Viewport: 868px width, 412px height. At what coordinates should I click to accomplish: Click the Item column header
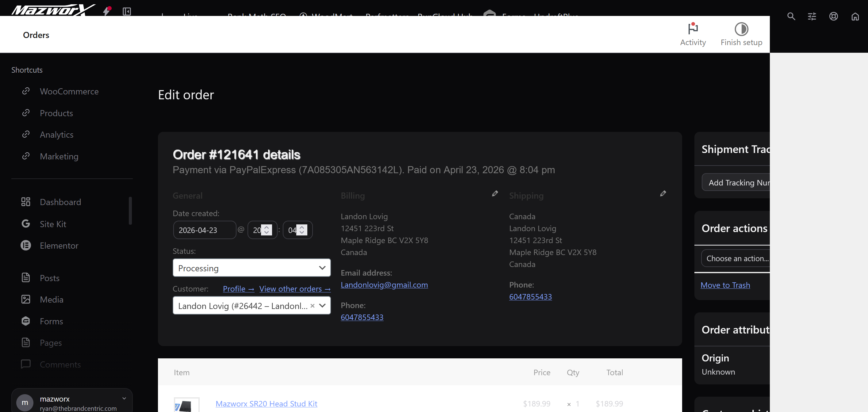(x=182, y=372)
